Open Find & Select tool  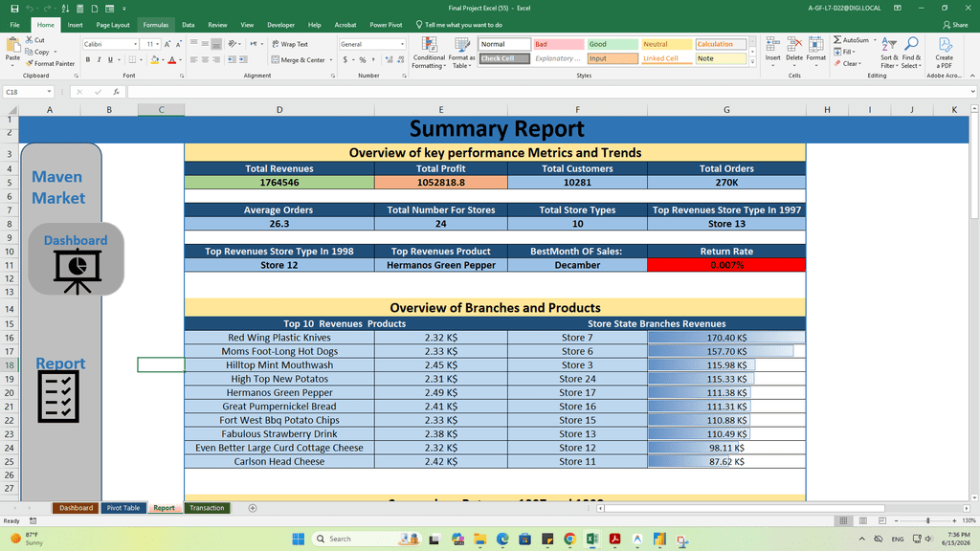tap(911, 53)
